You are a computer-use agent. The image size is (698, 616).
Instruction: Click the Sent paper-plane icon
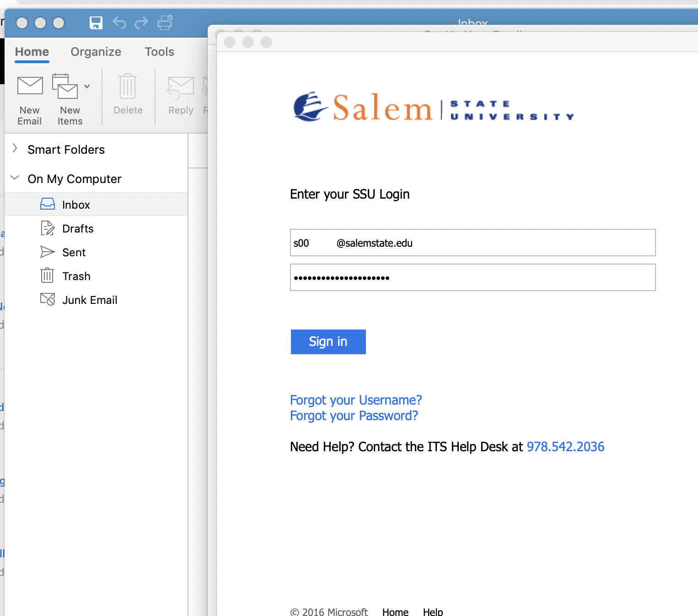point(48,252)
